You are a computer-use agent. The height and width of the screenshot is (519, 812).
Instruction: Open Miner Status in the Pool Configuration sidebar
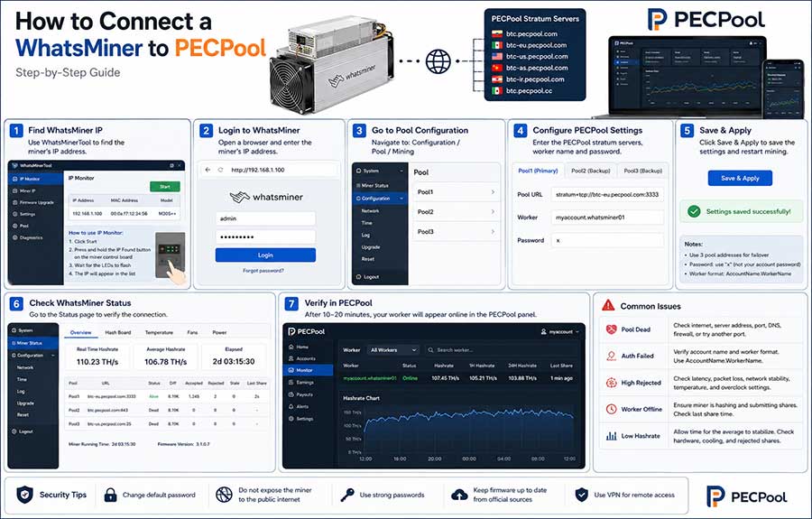(x=373, y=185)
